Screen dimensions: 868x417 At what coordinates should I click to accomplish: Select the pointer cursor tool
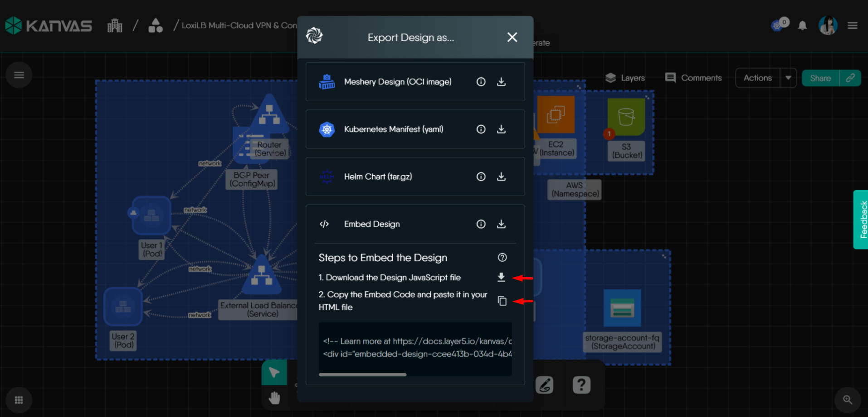(274, 373)
